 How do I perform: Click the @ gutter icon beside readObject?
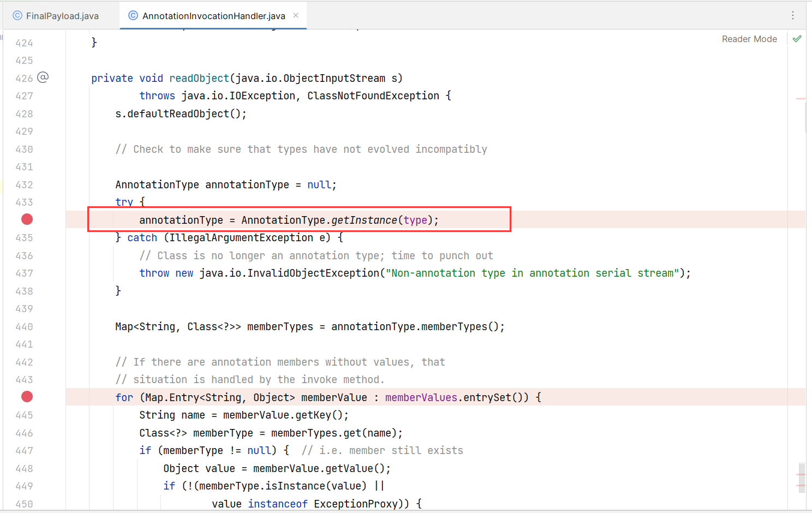43,77
